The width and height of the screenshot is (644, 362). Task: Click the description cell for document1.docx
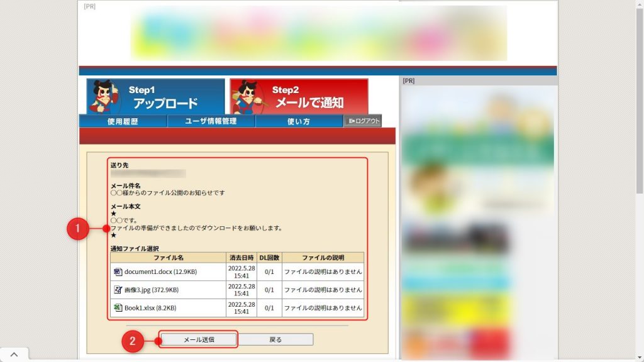[x=323, y=271]
